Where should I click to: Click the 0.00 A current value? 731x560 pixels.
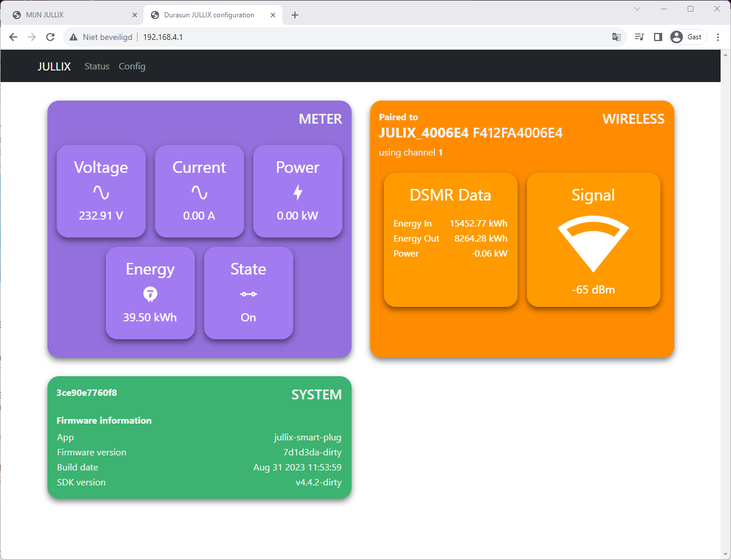coord(200,216)
